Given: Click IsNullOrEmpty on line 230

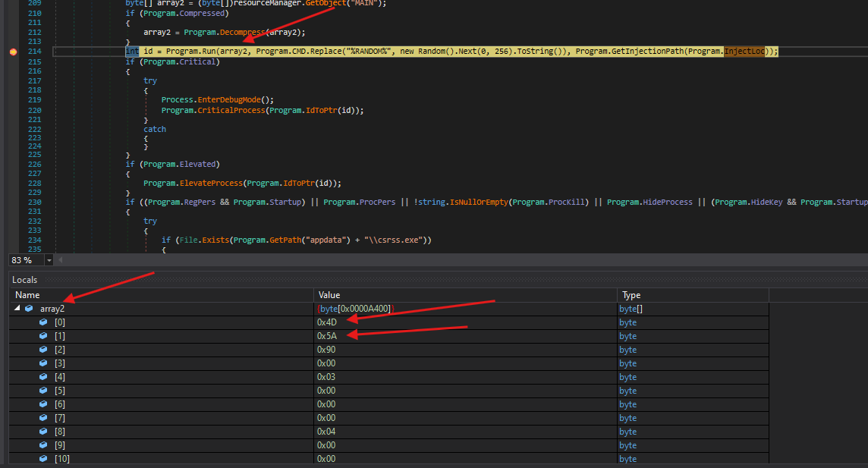Looking at the screenshot, I should [x=479, y=202].
